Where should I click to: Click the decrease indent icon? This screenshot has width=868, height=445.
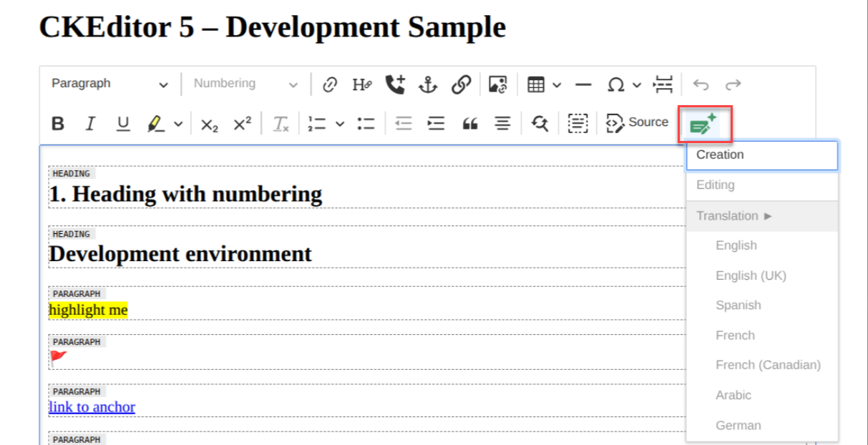[404, 124]
